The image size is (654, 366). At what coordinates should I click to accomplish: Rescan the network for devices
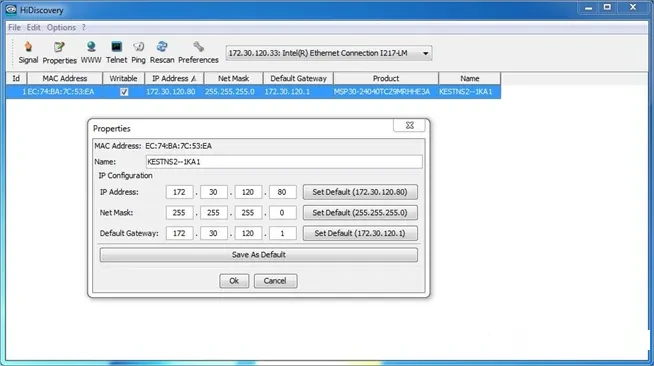tap(162, 53)
